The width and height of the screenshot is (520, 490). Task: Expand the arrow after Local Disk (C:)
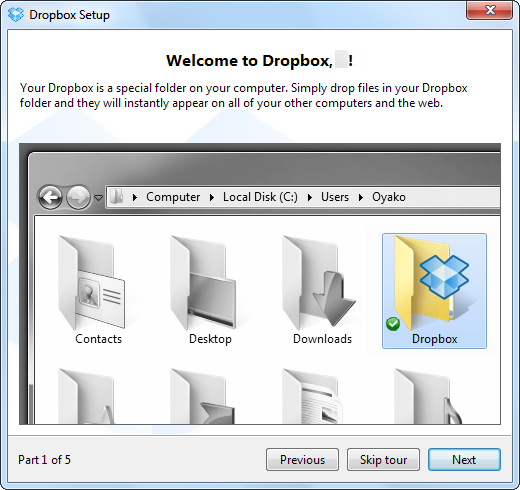tap(310, 197)
